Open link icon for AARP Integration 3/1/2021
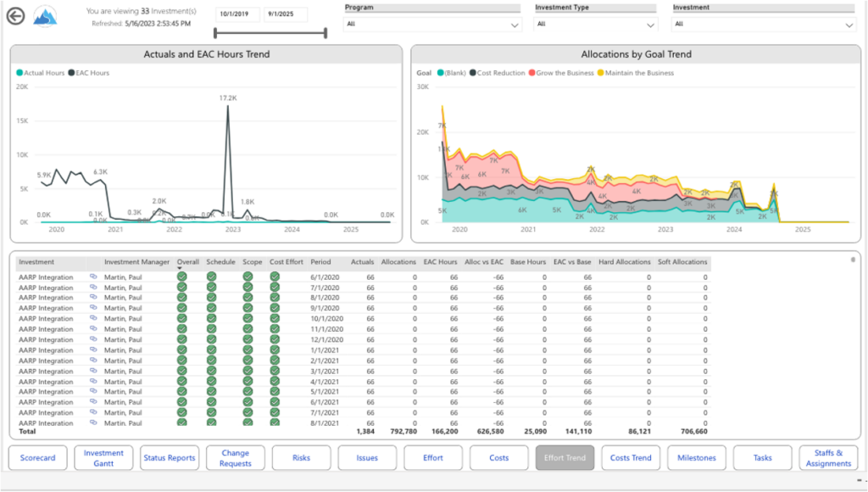 (93, 371)
